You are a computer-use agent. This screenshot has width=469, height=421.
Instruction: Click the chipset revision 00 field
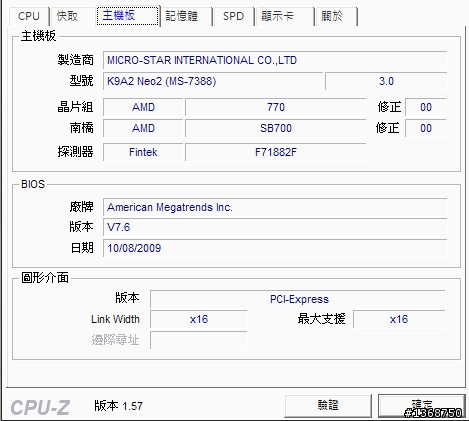426,107
